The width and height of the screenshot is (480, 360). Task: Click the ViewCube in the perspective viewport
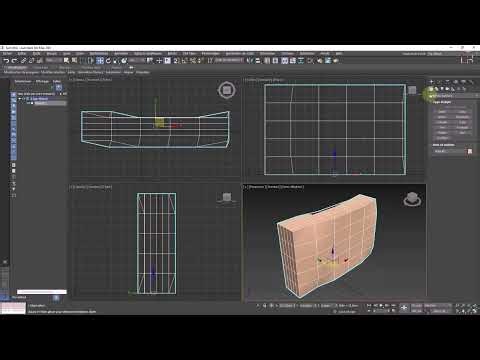(x=412, y=199)
